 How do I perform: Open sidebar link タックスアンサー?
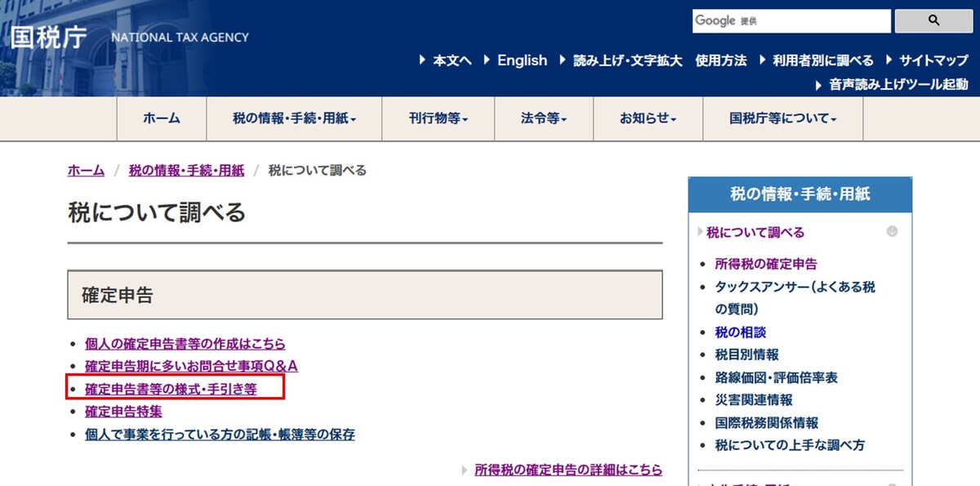click(795, 297)
